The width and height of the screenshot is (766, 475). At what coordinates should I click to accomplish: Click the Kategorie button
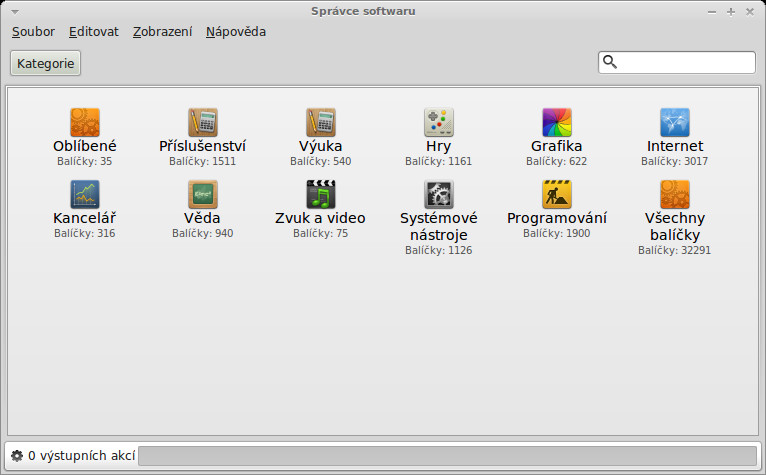pyautogui.click(x=45, y=64)
